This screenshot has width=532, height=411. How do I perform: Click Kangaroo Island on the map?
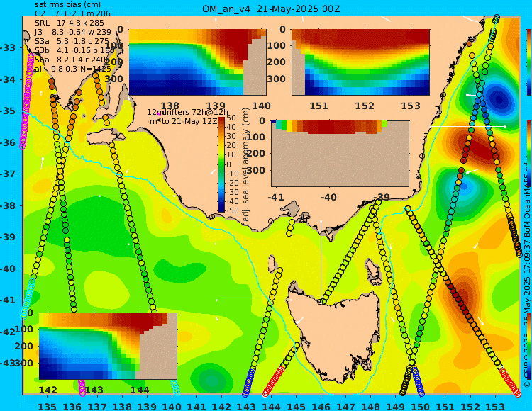[x=105, y=137]
